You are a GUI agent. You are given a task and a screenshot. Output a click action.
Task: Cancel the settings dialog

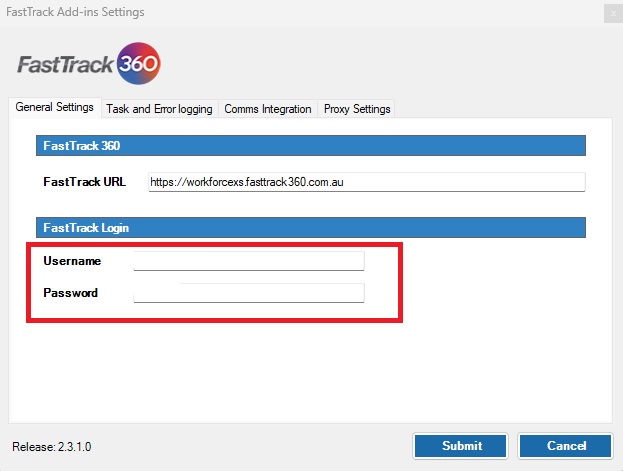click(x=565, y=446)
